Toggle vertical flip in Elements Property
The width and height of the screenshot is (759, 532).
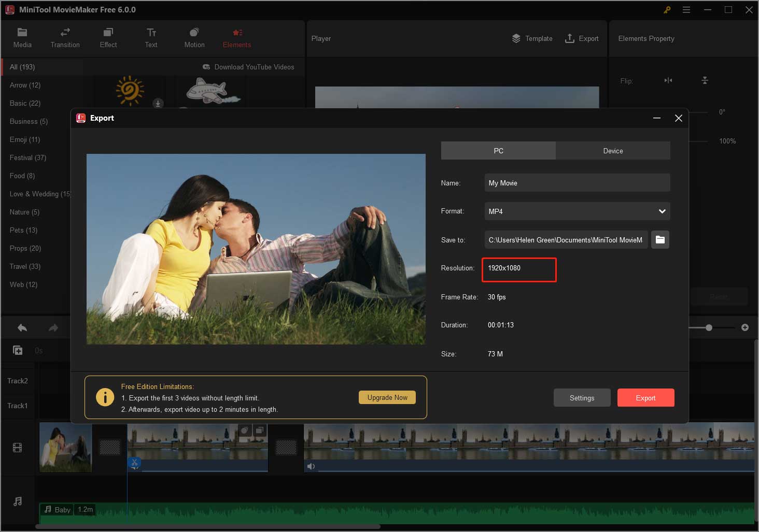click(705, 80)
